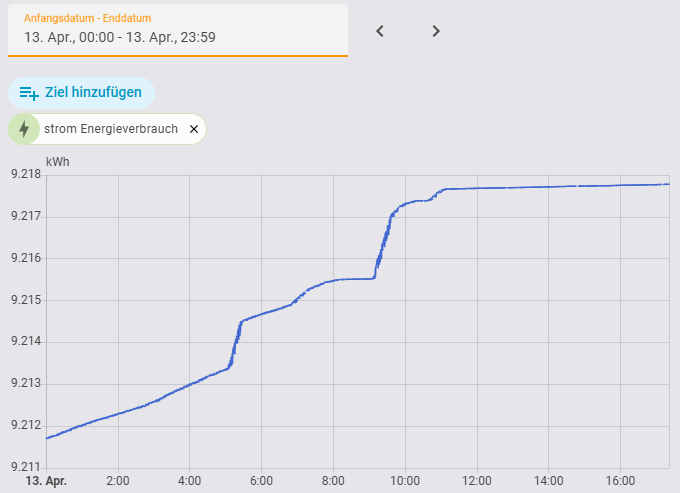This screenshot has height=493, width=680.
Task: Click the kWh unit label above the chart
Action: point(58,161)
